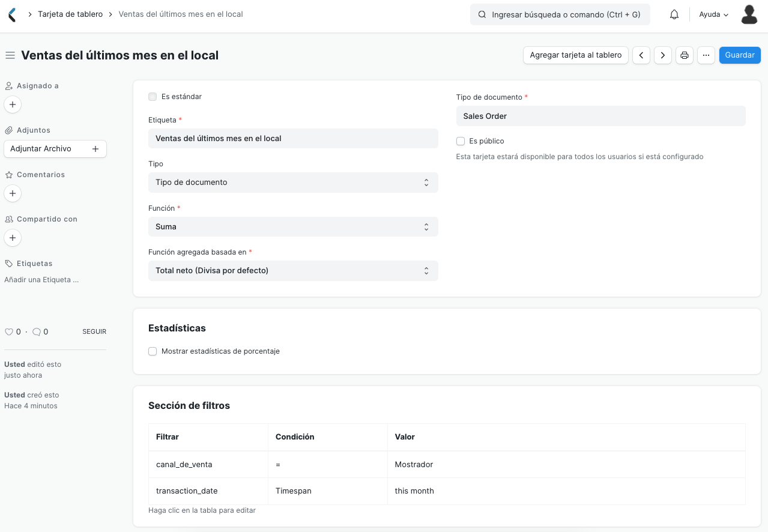The width and height of the screenshot is (768, 532).
Task: Click the Condición column header
Action: pos(327,437)
